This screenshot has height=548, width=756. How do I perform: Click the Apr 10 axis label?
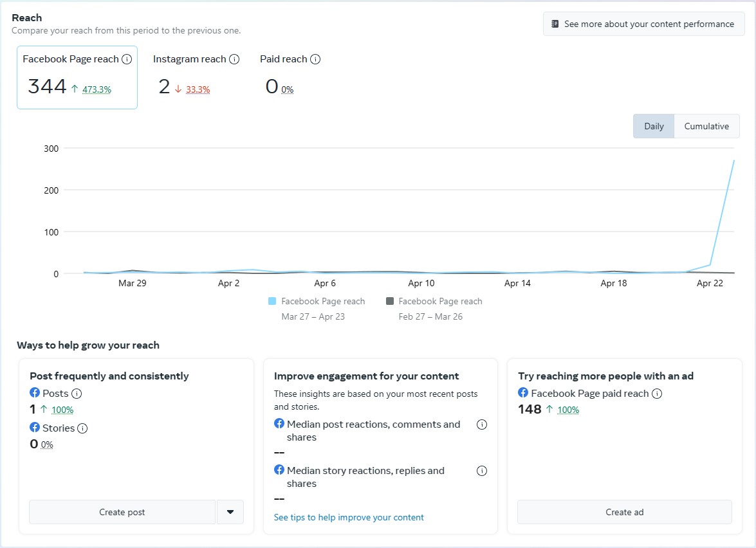[x=421, y=284]
